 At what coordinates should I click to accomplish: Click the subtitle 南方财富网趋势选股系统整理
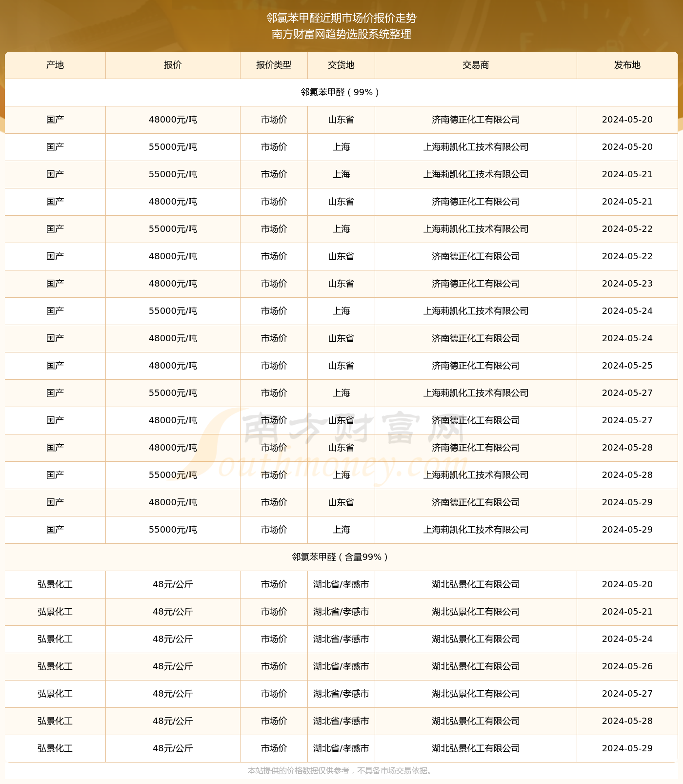point(341,34)
